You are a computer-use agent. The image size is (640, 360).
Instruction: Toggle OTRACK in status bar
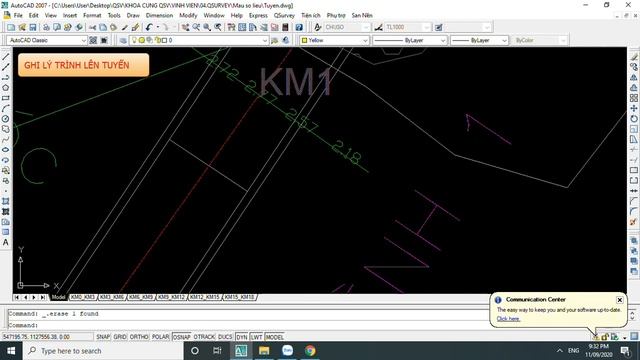click(204, 337)
